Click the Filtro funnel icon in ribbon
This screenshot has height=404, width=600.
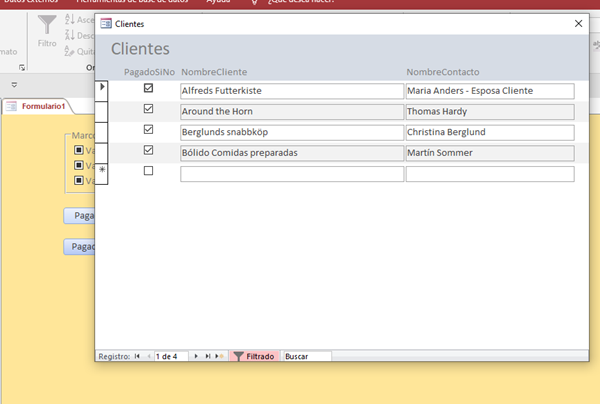pos(47,25)
